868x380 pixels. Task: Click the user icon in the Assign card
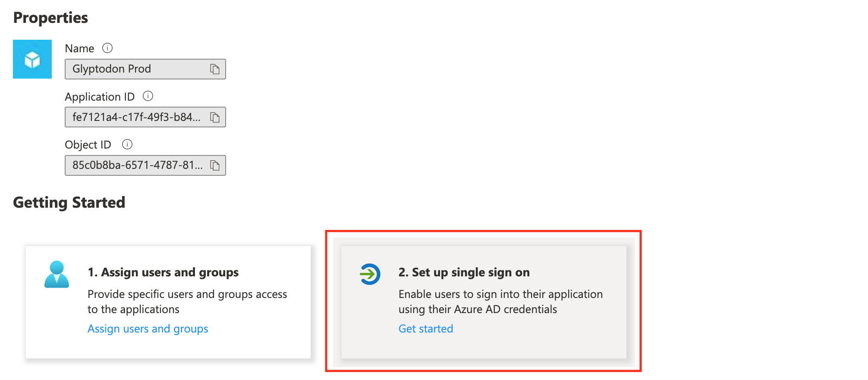[57, 274]
